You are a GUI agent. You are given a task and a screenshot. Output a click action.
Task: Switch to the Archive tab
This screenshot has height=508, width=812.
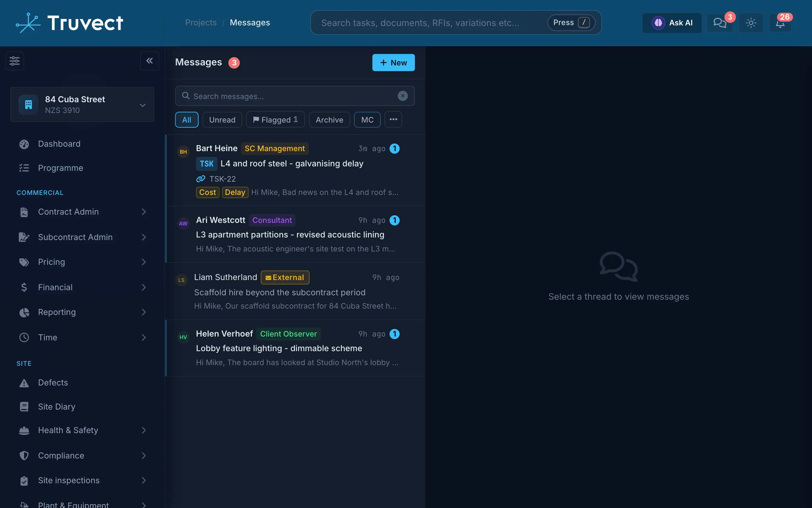coord(329,120)
